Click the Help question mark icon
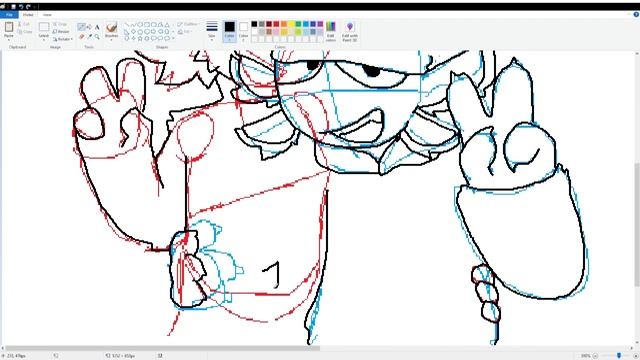 636,14
